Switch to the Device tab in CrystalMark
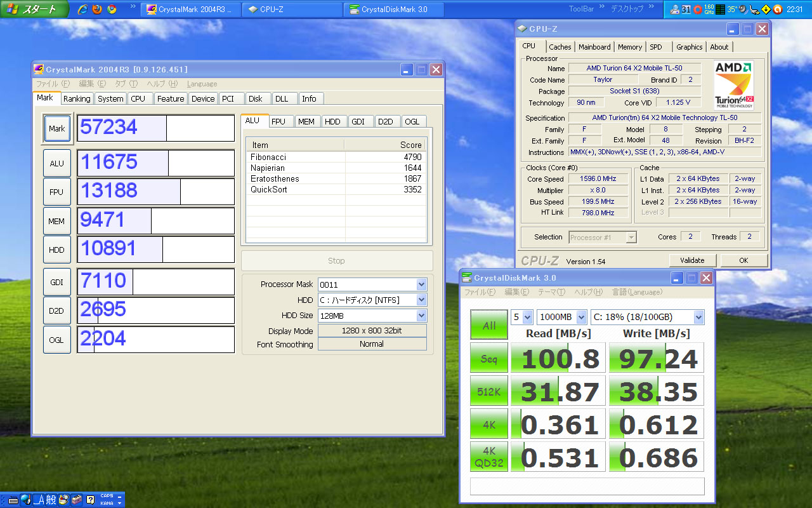 pyautogui.click(x=203, y=98)
